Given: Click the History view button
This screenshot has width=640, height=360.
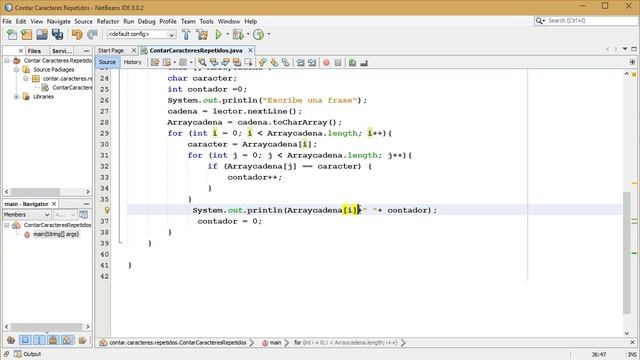Looking at the screenshot, I should (132, 62).
